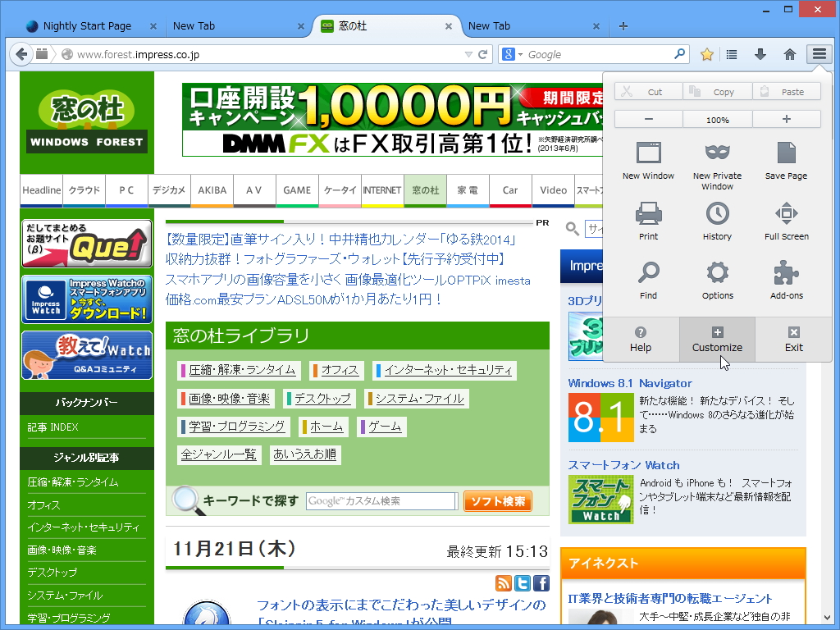
Task: Increase zoom with the plus control
Action: pyautogui.click(x=786, y=119)
